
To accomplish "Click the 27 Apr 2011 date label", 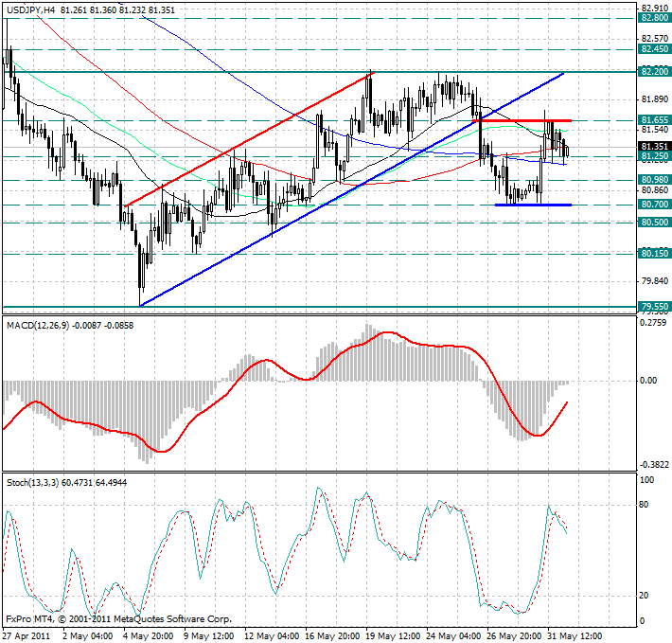I will tap(27, 635).
